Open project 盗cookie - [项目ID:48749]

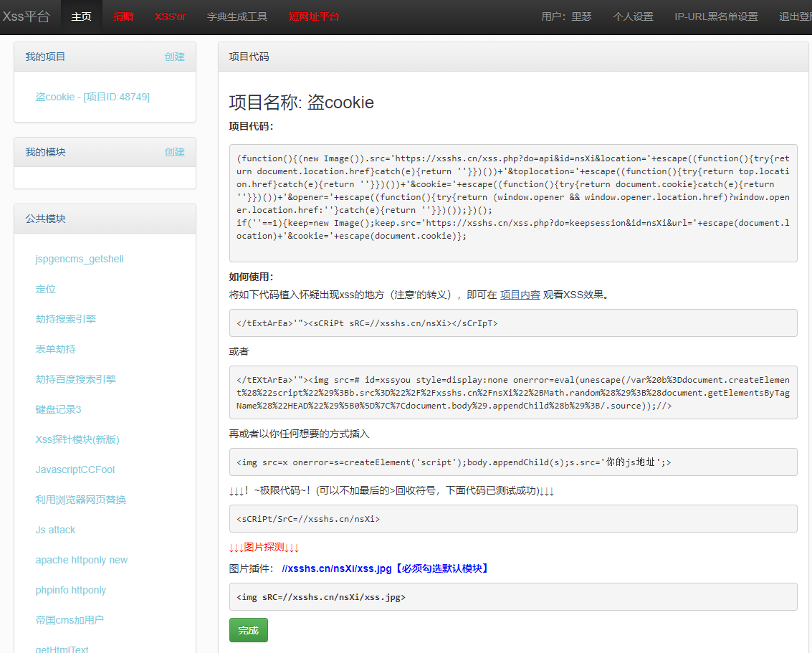pyautogui.click(x=92, y=97)
